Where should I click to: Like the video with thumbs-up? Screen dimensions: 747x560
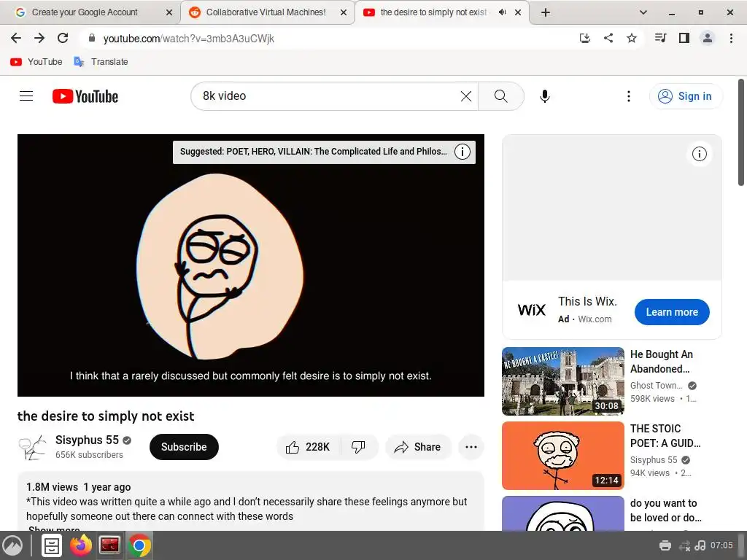pyautogui.click(x=308, y=447)
